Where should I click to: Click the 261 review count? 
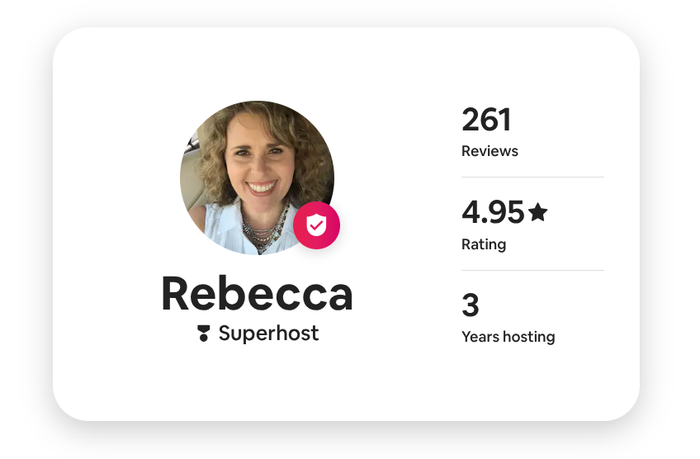coord(486,120)
